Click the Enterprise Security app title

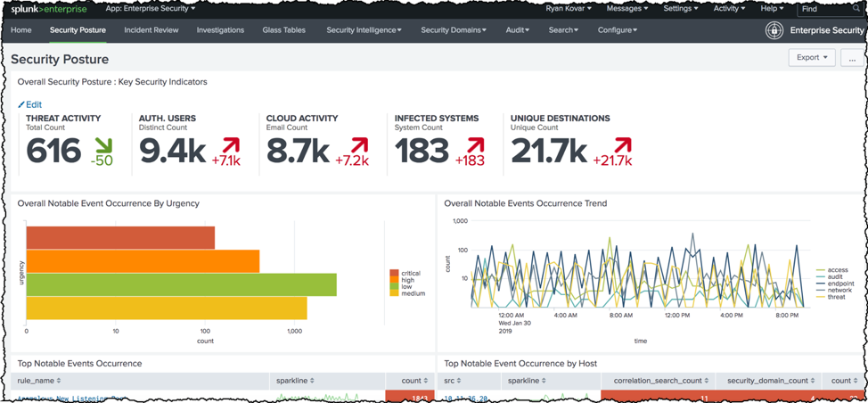tap(826, 30)
